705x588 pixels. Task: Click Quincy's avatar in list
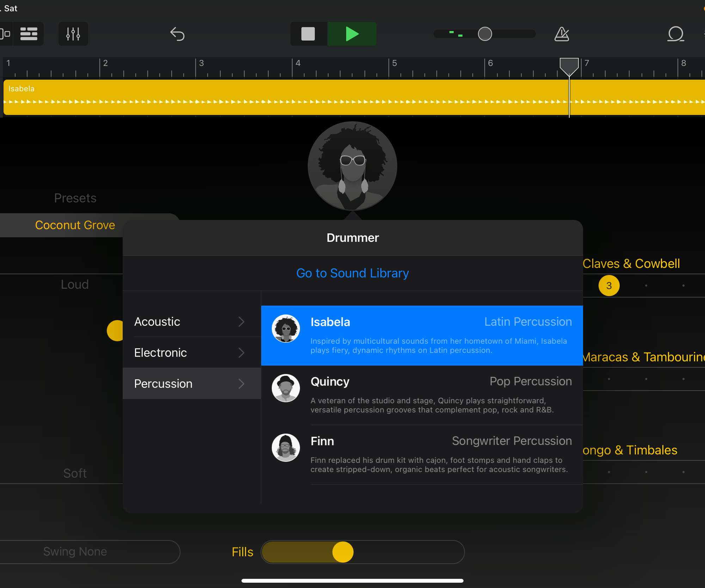coord(286,388)
